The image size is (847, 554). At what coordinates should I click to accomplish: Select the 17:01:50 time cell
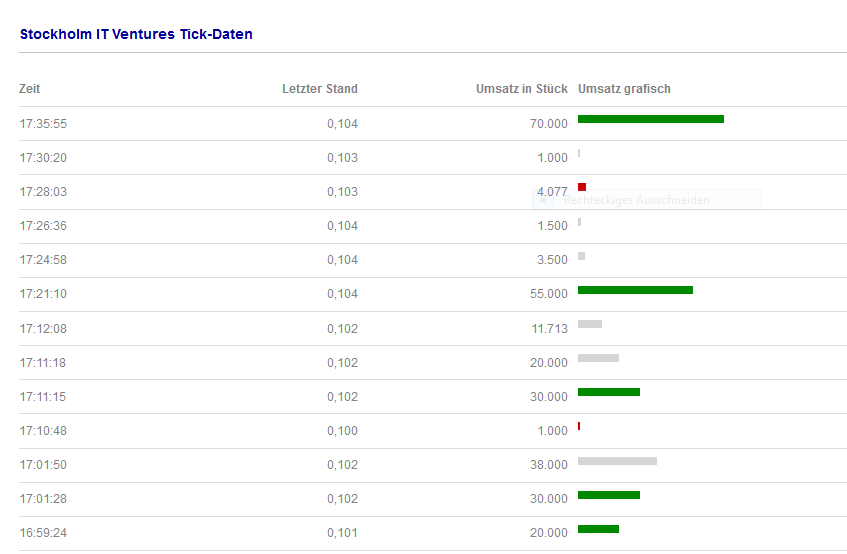point(43,464)
